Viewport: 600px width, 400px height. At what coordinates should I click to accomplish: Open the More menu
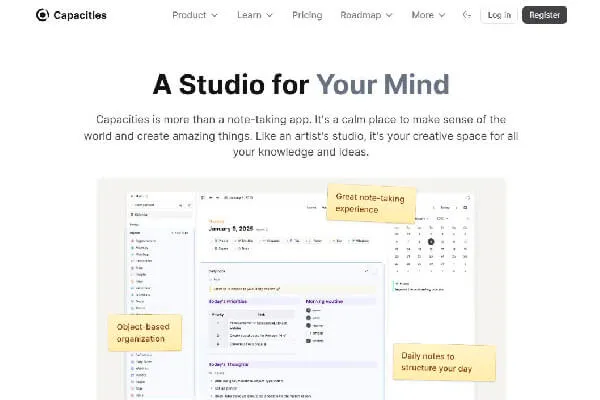click(428, 15)
